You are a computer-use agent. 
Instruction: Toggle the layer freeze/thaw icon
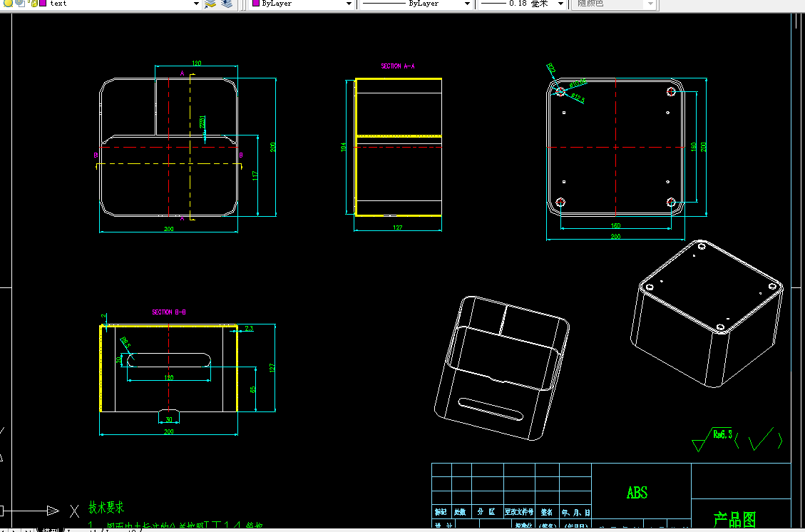[19, 3]
